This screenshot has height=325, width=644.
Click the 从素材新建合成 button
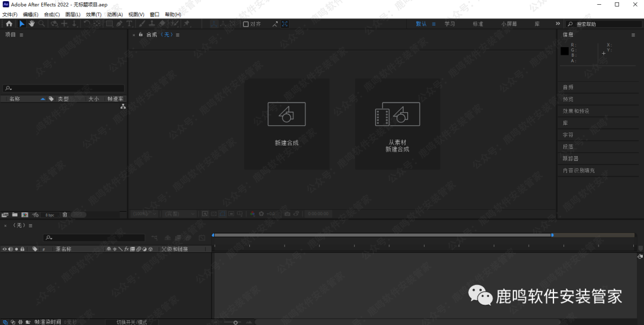[x=397, y=124]
